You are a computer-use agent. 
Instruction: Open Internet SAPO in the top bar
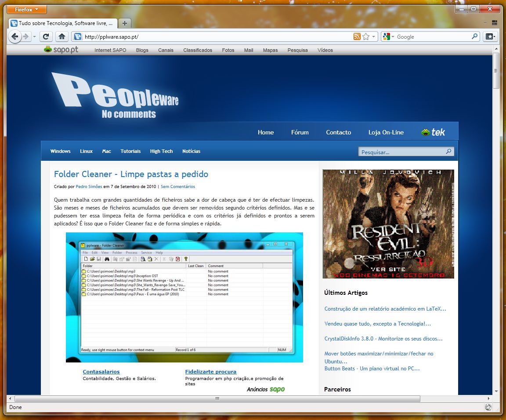[x=110, y=50]
